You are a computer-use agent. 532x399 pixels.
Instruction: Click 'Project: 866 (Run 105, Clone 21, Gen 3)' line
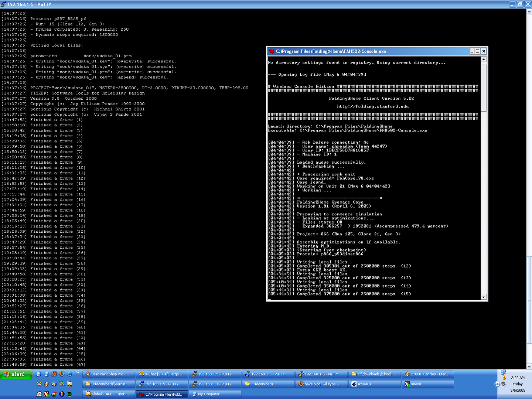point(349,234)
